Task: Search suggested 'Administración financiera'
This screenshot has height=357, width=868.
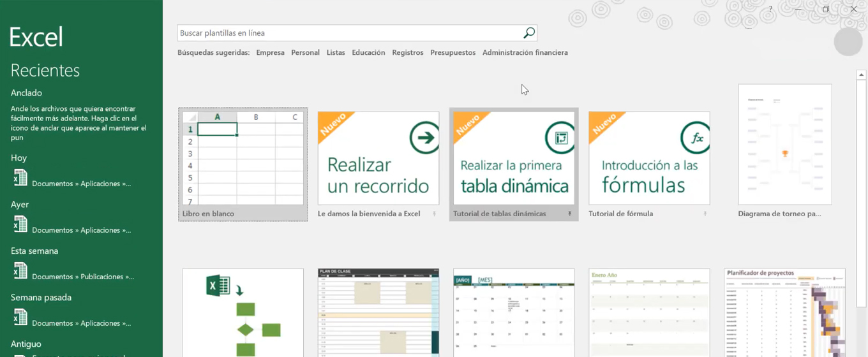Action: tap(525, 53)
